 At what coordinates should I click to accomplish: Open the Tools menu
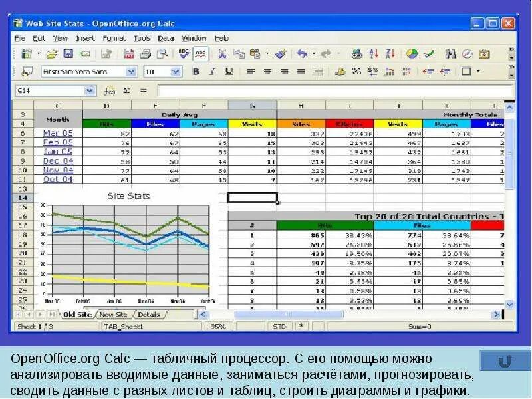tap(142, 38)
